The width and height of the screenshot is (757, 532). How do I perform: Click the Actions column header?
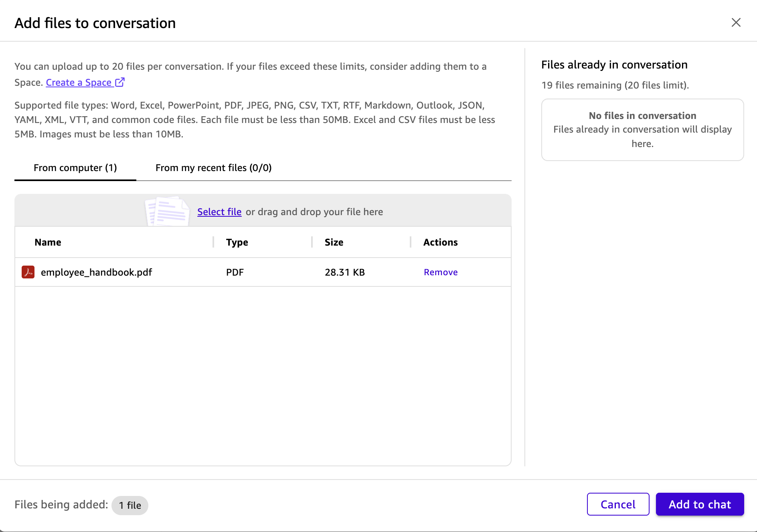pyautogui.click(x=440, y=242)
